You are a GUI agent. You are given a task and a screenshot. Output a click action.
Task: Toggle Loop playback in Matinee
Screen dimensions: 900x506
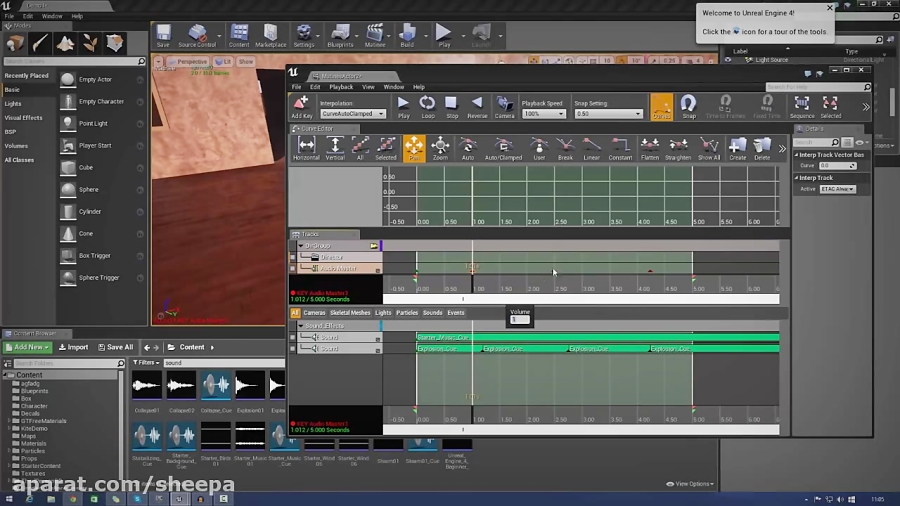tap(428, 107)
